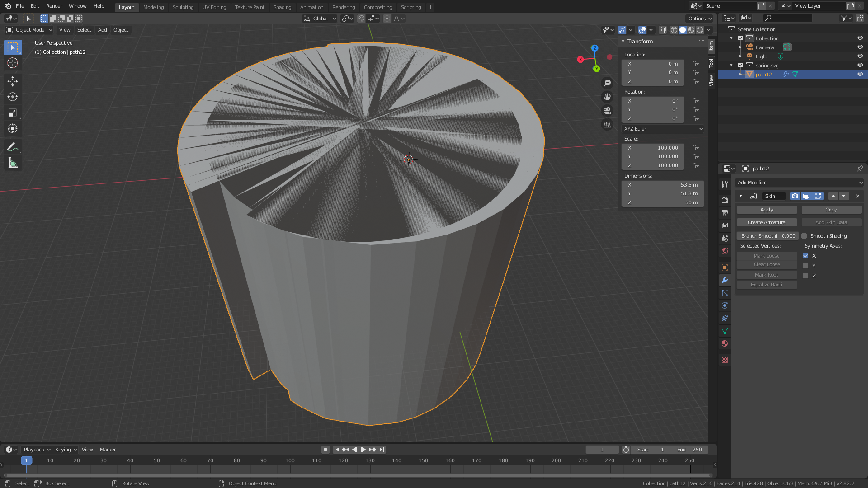
Task: Collapse the Skin modifier panel
Action: [x=741, y=196]
